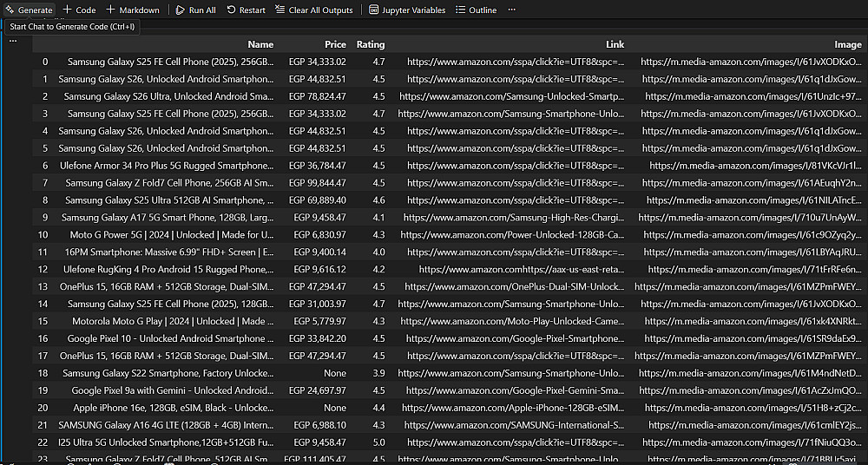Screen dimensions: 868x465
Task: Click the Google Pixel 9a with Gemini name
Action: [173, 390]
